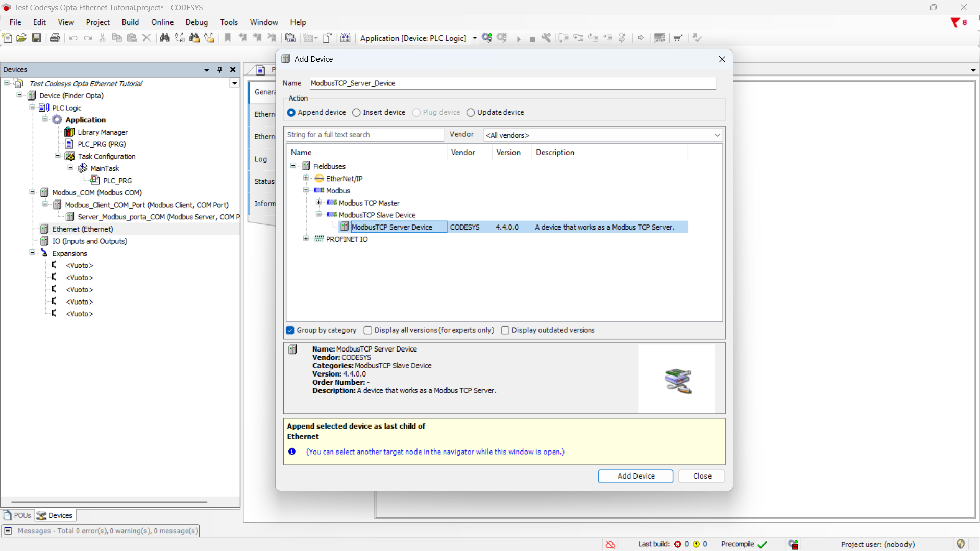Open the Vendor dropdown list
The height and width of the screenshot is (551, 980).
click(717, 135)
